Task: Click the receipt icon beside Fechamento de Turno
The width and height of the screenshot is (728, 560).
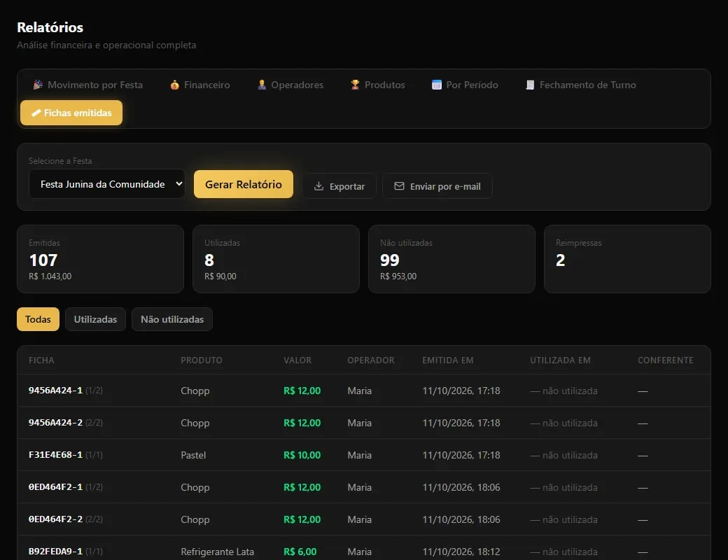Action: [x=530, y=85]
